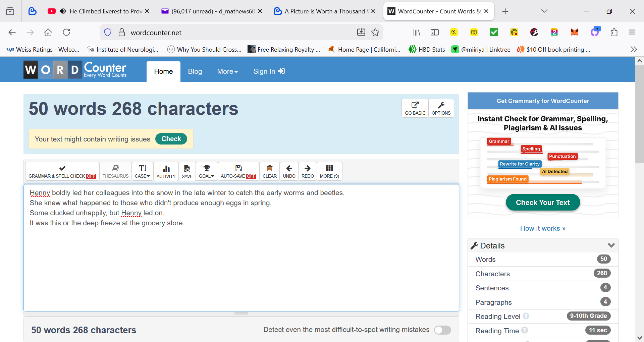The image size is (644, 342).
Task: Click the WordCounter logo
Action: [x=75, y=69]
